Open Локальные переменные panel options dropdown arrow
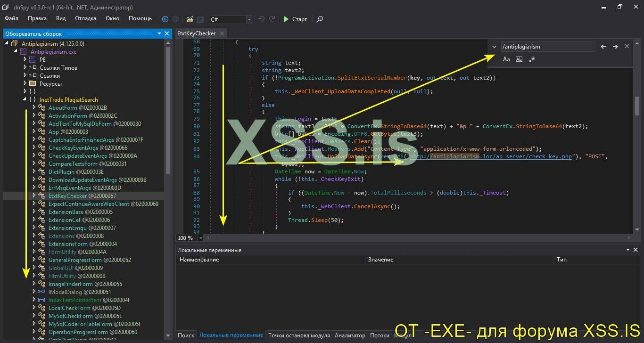 pos(628,250)
